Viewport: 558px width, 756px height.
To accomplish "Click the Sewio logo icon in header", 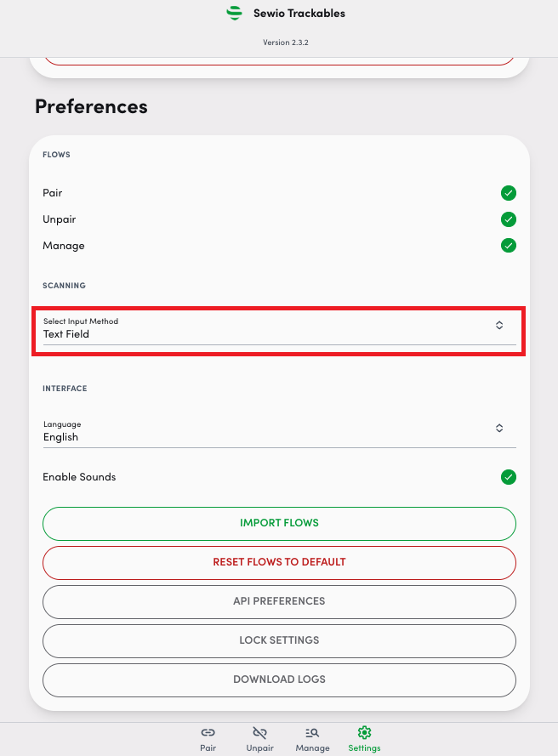I will pos(234,14).
